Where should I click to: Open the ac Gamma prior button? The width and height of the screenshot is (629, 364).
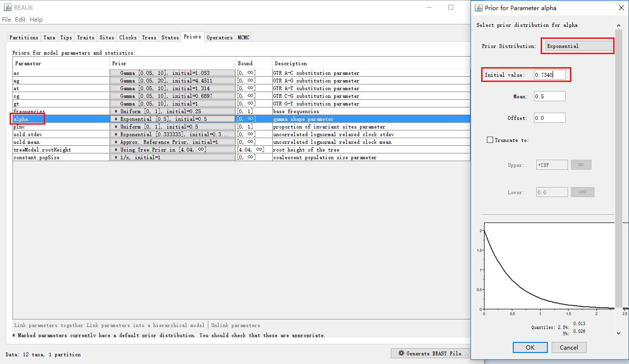[172, 73]
